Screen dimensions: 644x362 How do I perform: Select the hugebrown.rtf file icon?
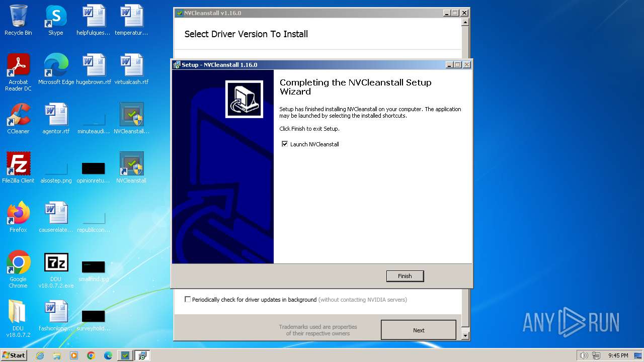(94, 69)
